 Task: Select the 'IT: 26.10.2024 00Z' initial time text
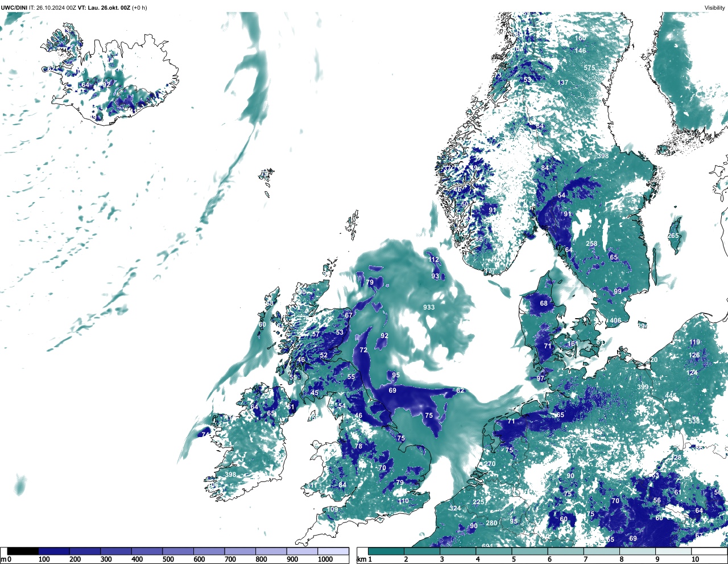pyautogui.click(x=52, y=7)
